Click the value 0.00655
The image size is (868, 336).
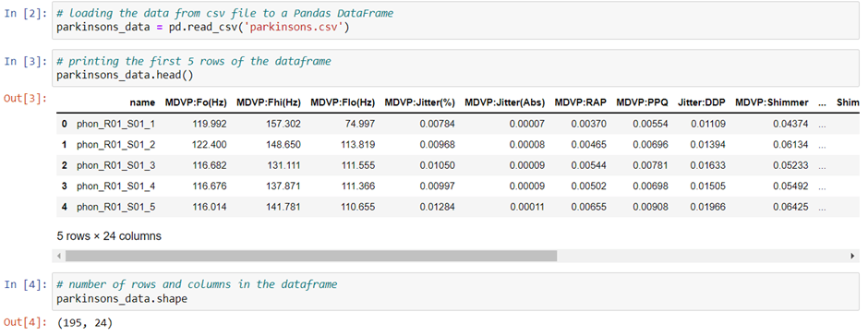[589, 207]
